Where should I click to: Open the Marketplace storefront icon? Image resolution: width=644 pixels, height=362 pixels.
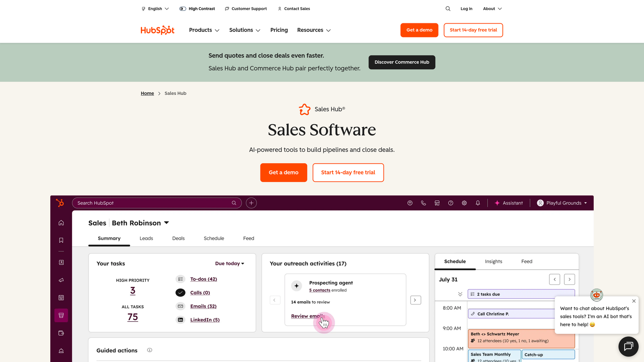[x=437, y=203]
